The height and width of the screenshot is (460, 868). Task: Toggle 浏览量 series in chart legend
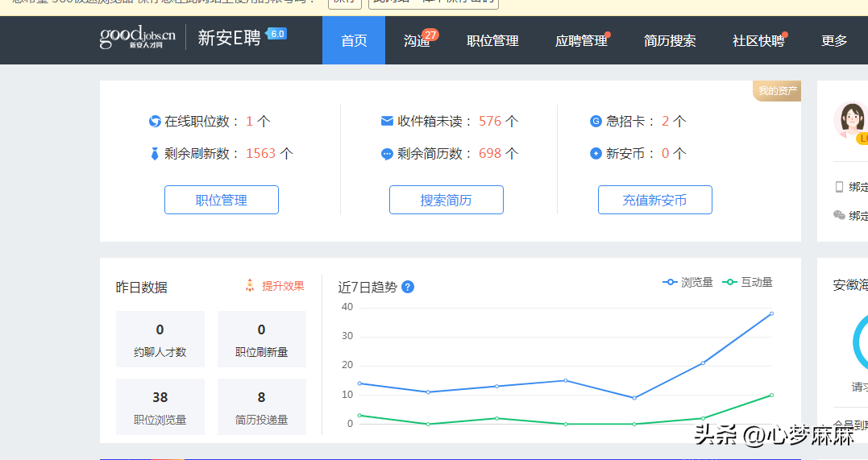coord(687,282)
